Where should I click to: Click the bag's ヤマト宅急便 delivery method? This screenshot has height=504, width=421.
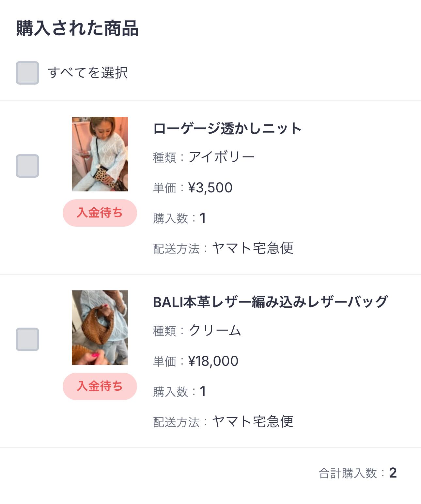pyautogui.click(x=253, y=422)
